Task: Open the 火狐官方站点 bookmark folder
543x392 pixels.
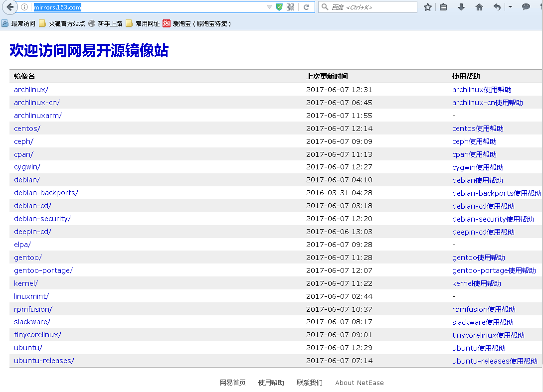Action: (x=62, y=23)
